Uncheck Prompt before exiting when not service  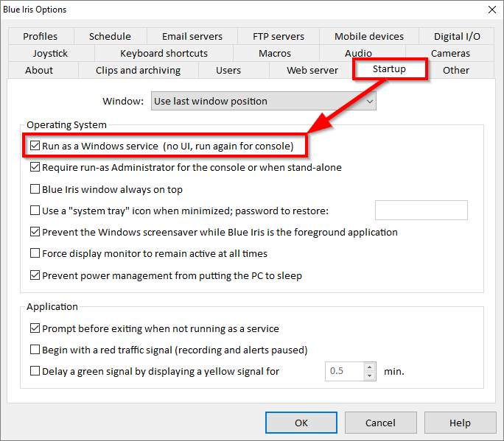(35, 328)
